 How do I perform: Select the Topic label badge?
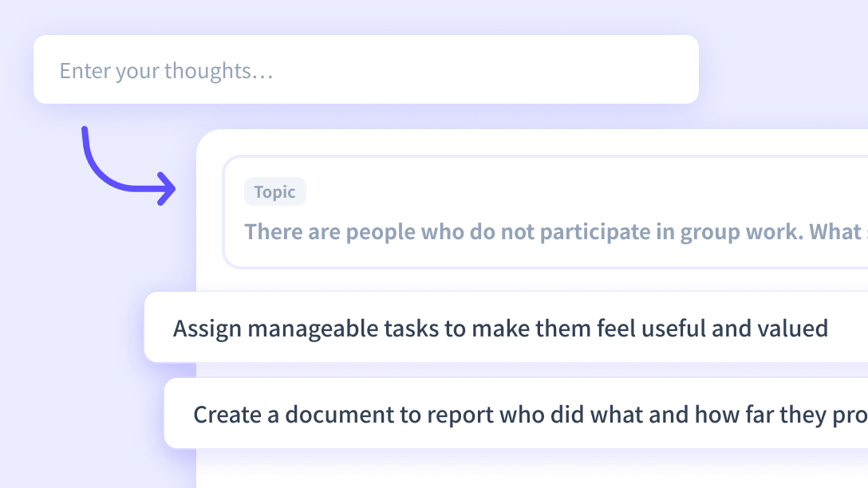click(274, 192)
